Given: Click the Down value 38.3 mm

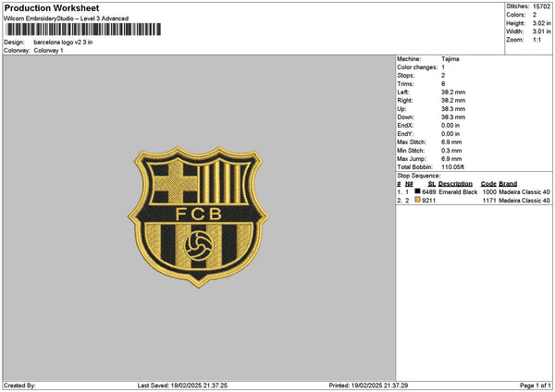Looking at the screenshot, I should click(x=453, y=117).
